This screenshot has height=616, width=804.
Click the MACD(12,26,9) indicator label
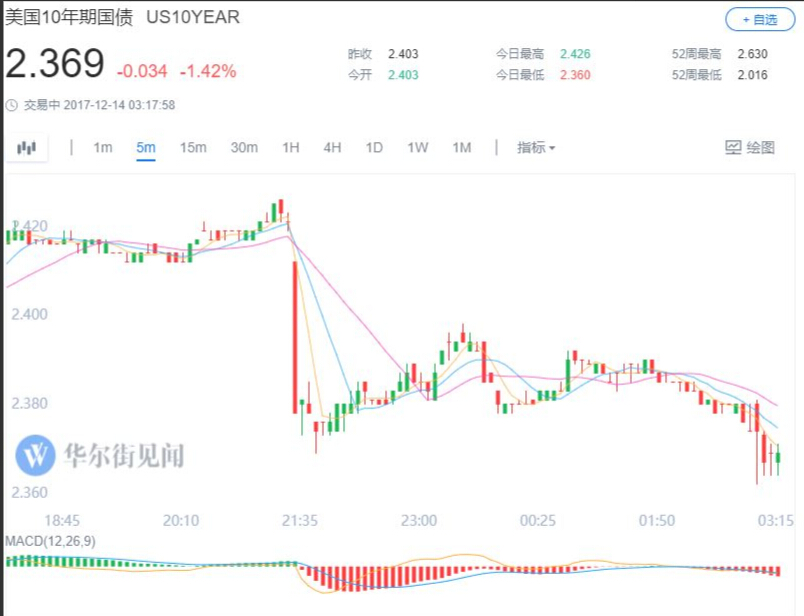coord(50,541)
